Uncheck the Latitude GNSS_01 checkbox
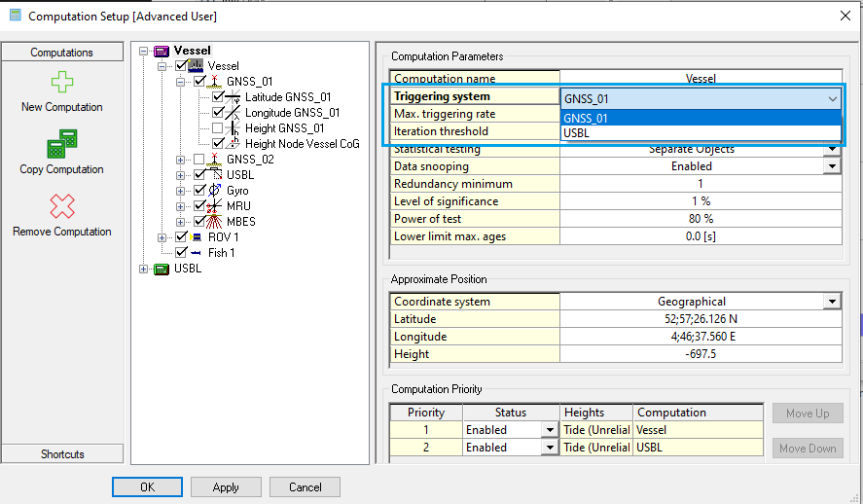Screen dimensions: 863x504 point(217,97)
